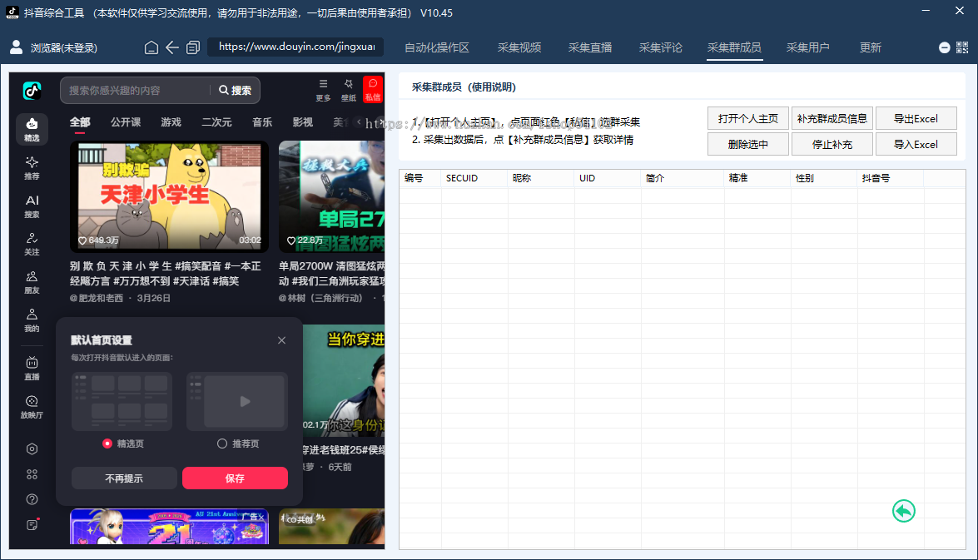
Task: Open the 推荐 recommendations sidebar item
Action: point(32,168)
